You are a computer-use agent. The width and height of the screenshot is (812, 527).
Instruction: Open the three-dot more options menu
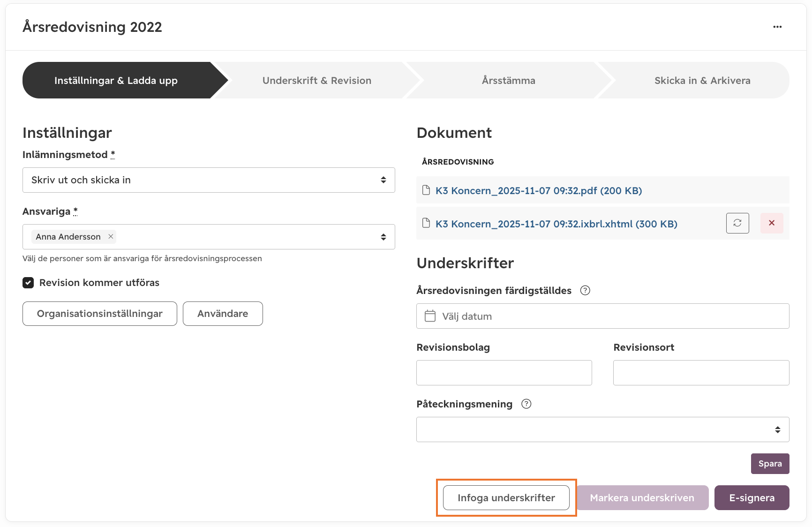pos(777,27)
